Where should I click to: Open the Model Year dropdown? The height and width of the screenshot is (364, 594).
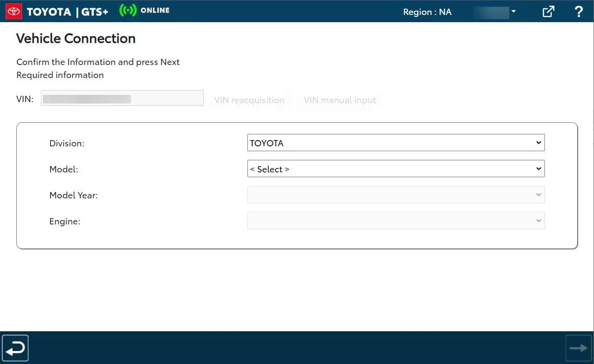point(396,195)
